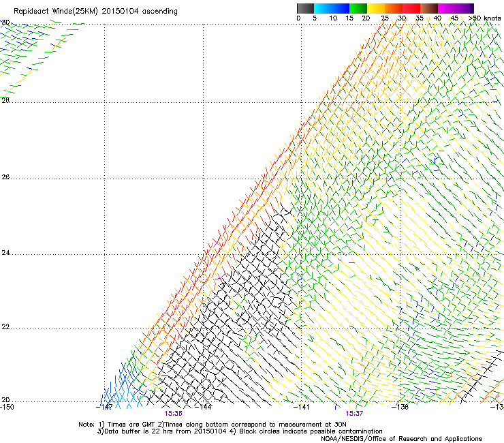This screenshot has width=504, height=443.
Task: Click the legend label 25
Action: tap(385, 18)
